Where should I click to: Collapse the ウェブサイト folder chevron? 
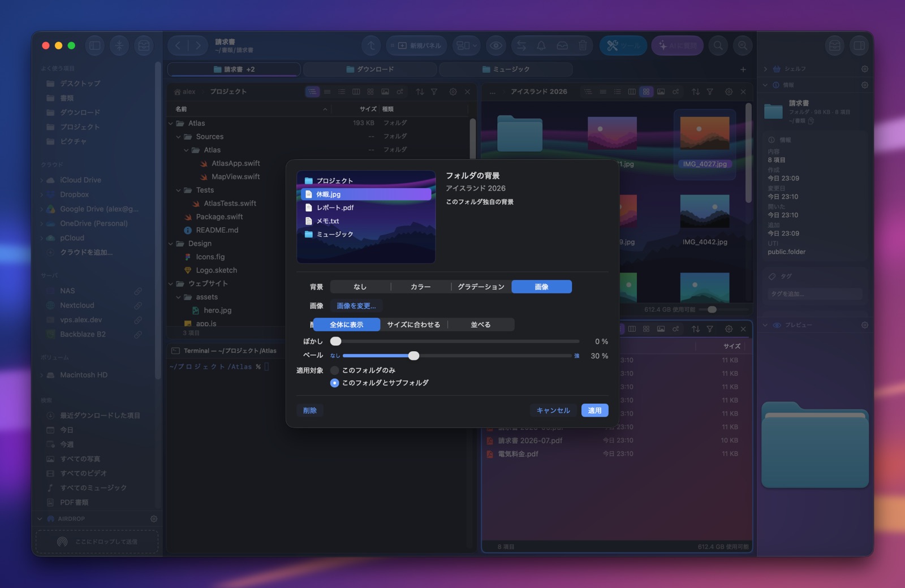tap(171, 284)
